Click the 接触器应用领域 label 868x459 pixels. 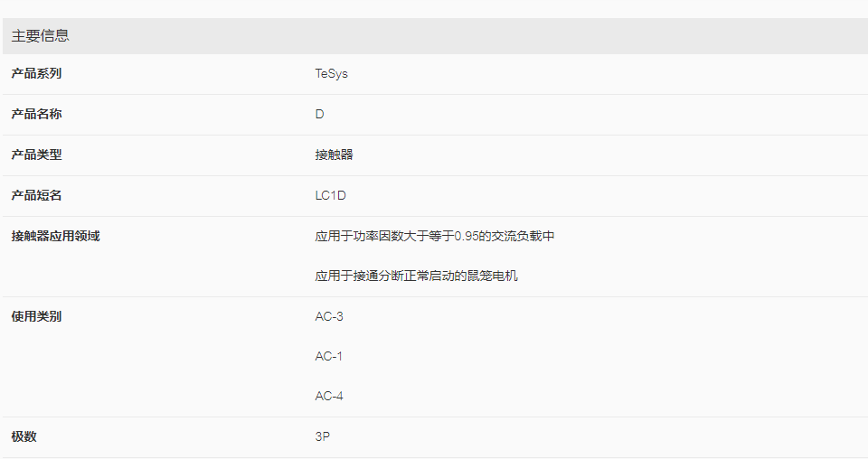(55, 236)
